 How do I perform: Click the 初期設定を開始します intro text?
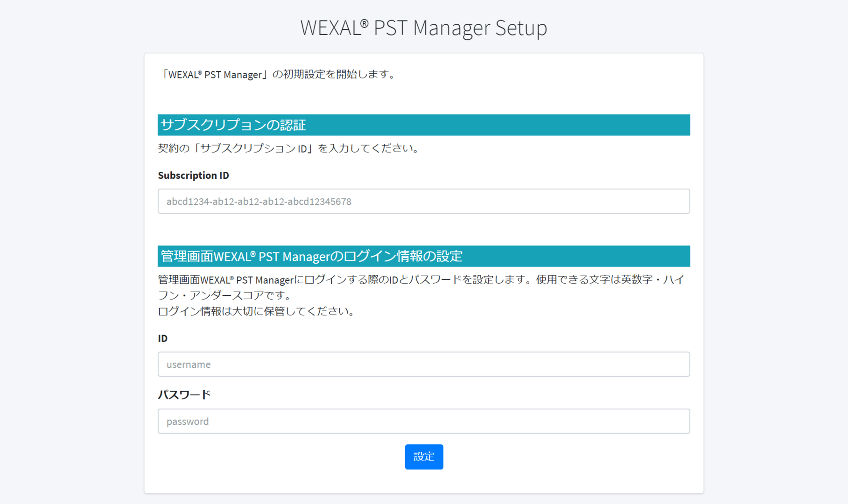tap(279, 74)
